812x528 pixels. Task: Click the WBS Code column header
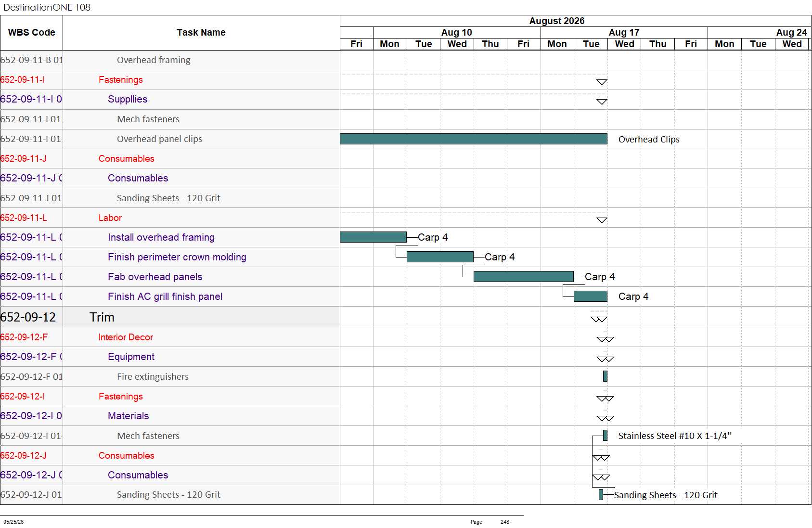(x=31, y=33)
